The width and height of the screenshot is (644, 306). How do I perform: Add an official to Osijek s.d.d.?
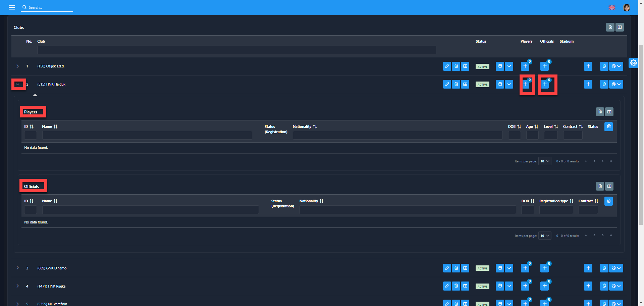pos(544,66)
